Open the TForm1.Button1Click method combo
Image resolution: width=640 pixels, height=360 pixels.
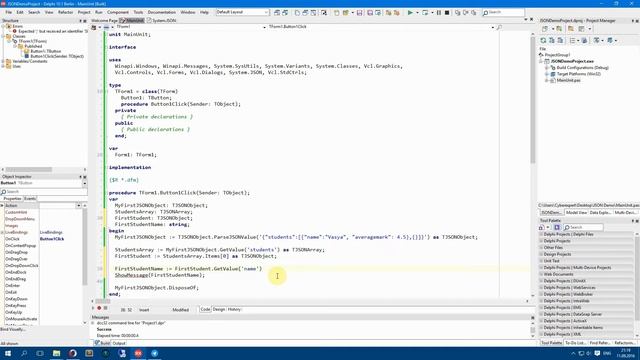tap(493, 27)
